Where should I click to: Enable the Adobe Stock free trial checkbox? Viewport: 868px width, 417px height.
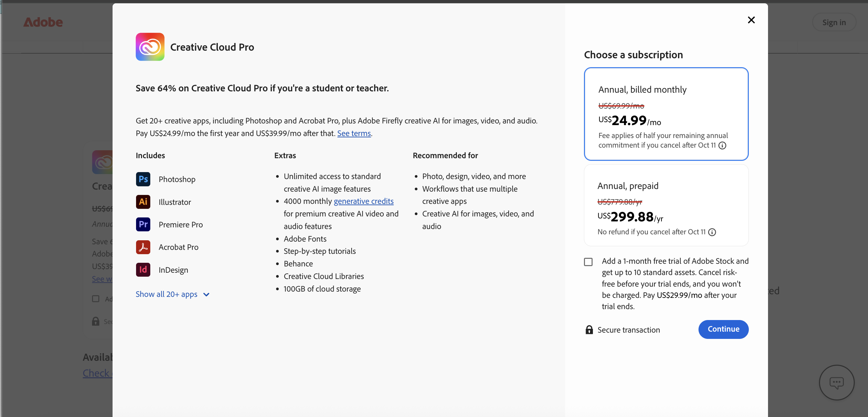click(588, 262)
